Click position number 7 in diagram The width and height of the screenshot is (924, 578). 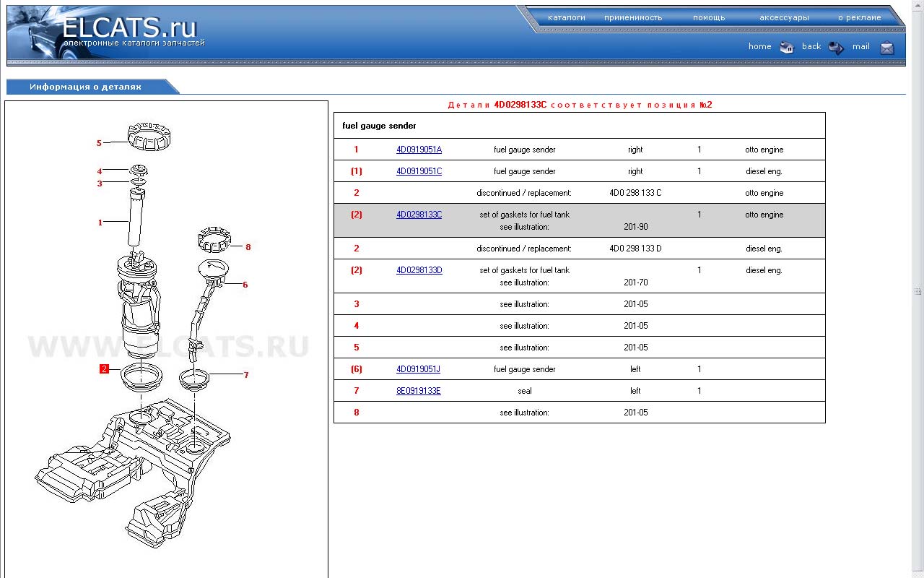pos(246,375)
